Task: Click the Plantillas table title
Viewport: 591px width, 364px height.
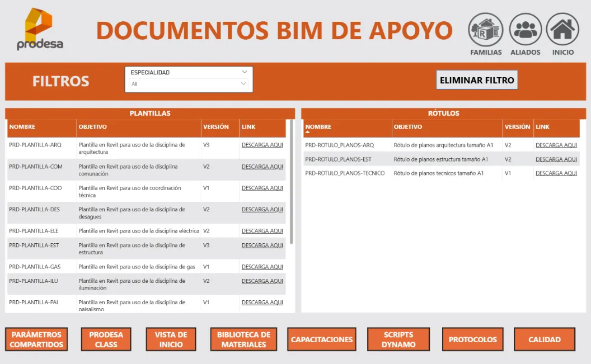Action: coord(150,114)
